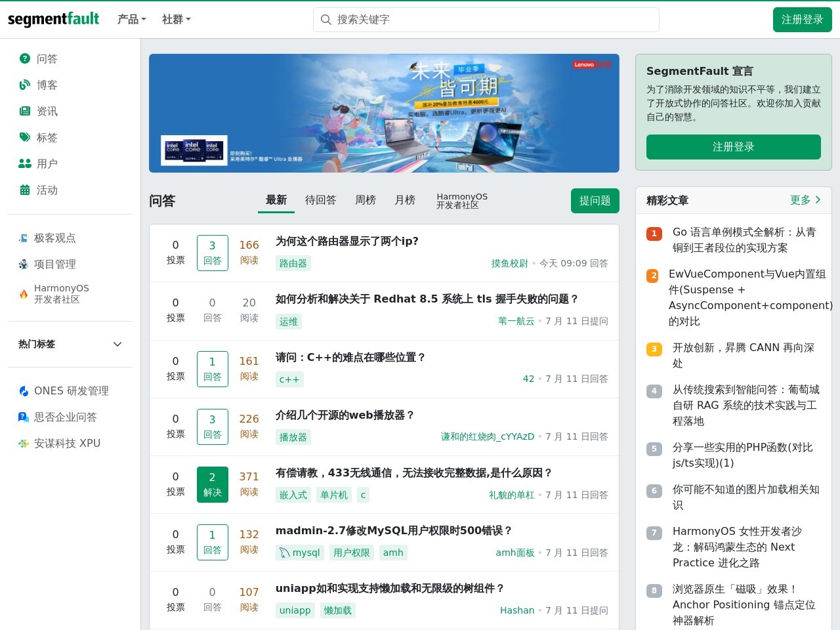Click the 路由器 tag
Viewport: 840px width, 630px height.
(293, 263)
